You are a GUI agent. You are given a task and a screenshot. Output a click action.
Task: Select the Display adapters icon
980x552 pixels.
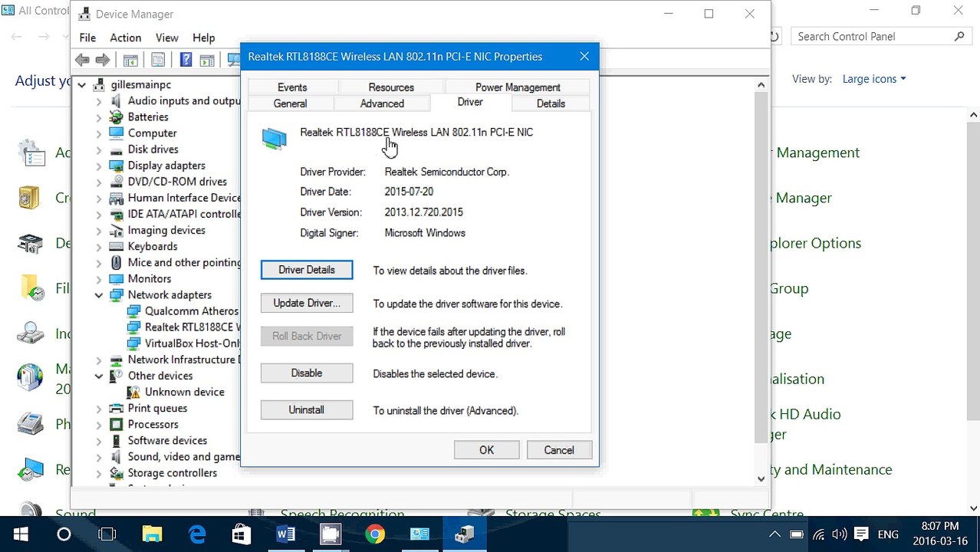(116, 165)
